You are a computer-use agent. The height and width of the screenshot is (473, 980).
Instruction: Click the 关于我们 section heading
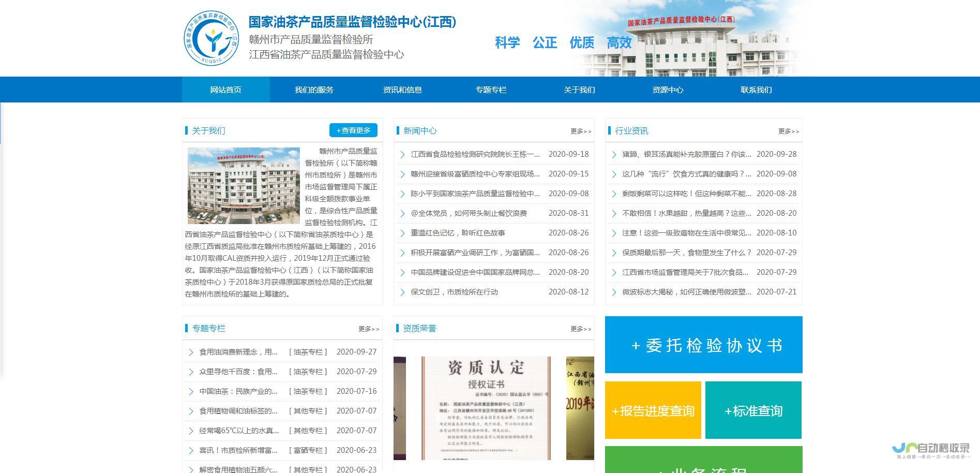click(208, 131)
